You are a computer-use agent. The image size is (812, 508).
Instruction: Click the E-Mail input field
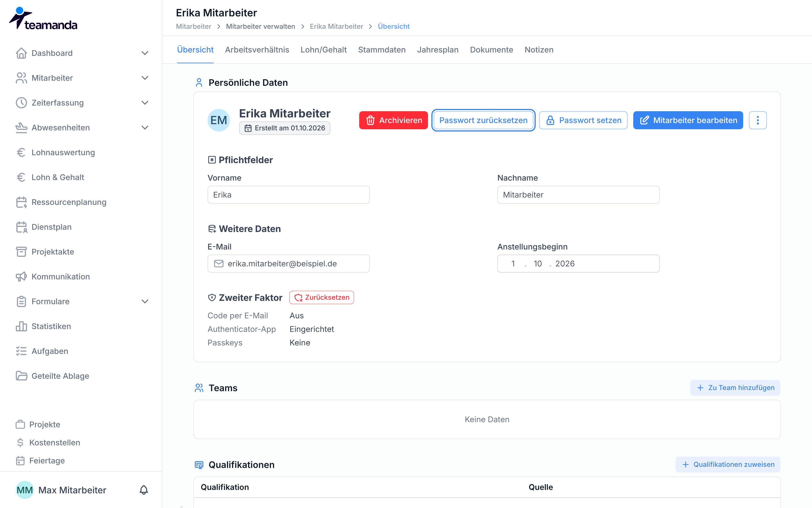[288, 264]
